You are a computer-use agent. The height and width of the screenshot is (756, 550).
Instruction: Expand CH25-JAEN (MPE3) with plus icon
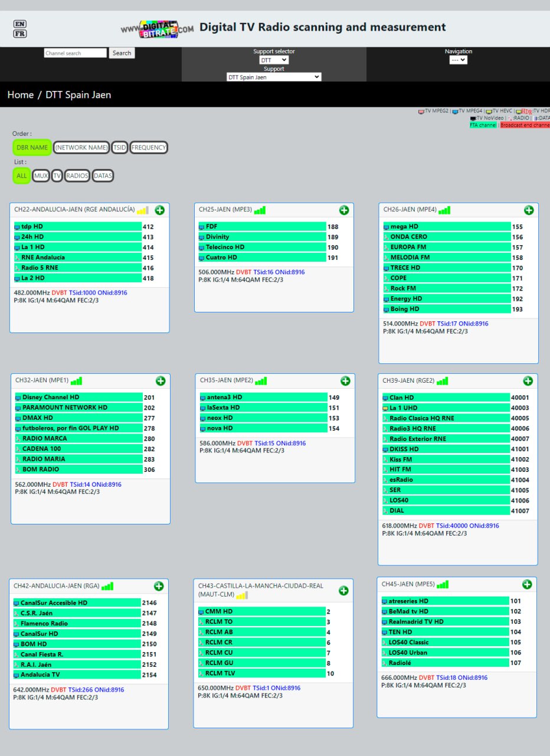345,210
